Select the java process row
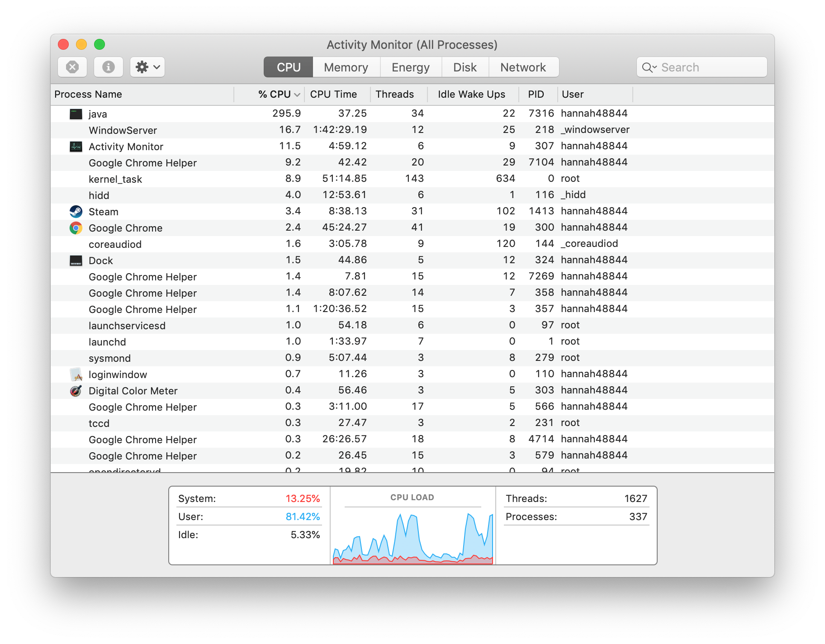Viewport: 825px width, 644px height. [412, 114]
